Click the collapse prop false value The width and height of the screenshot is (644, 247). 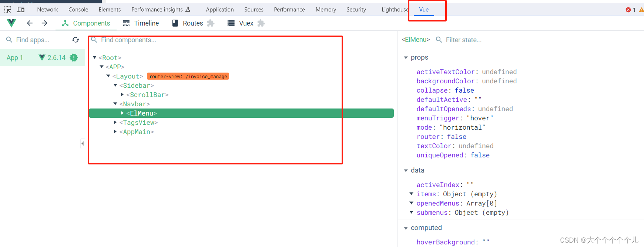click(x=464, y=90)
